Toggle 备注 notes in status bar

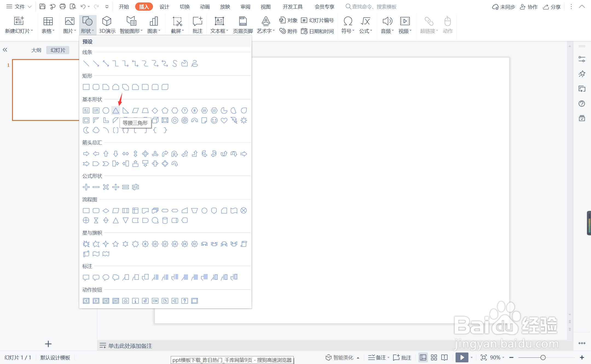(x=377, y=357)
